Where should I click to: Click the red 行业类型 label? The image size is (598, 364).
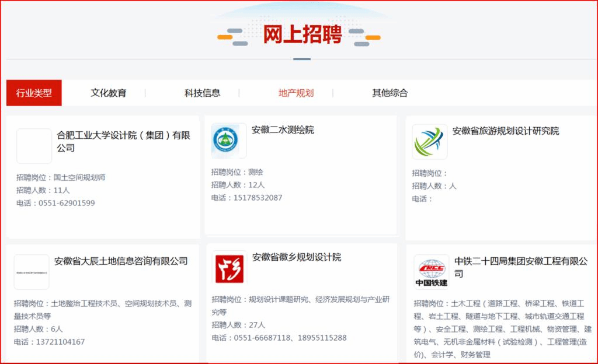tap(34, 93)
